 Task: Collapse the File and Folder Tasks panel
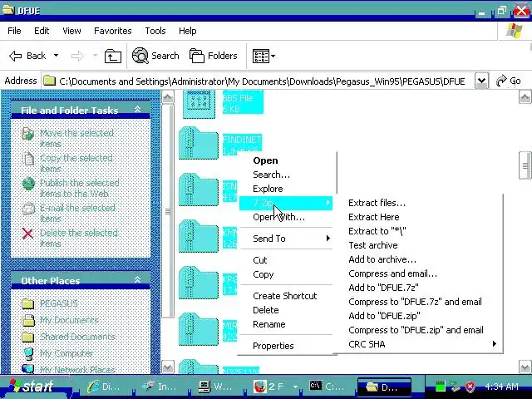[137, 110]
